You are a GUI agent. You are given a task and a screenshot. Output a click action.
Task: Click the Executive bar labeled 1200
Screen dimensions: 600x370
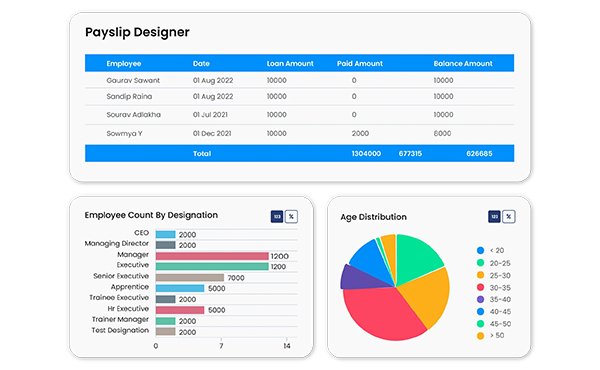point(212,266)
